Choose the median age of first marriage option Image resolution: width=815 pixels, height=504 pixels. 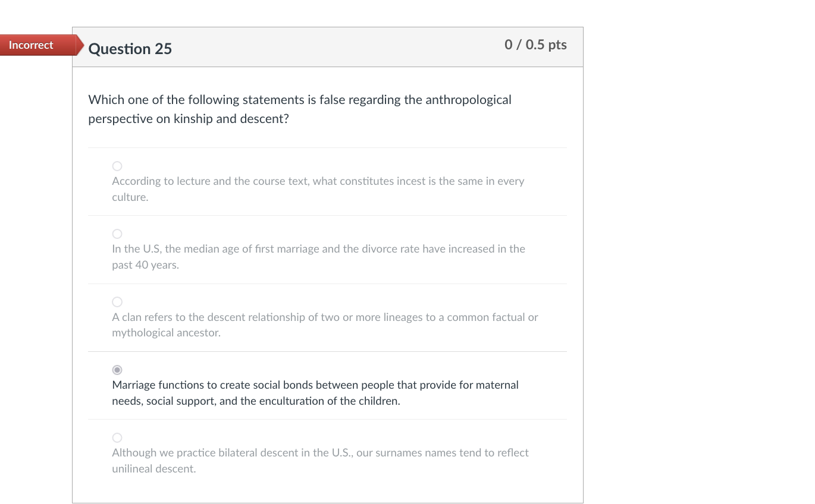117,234
